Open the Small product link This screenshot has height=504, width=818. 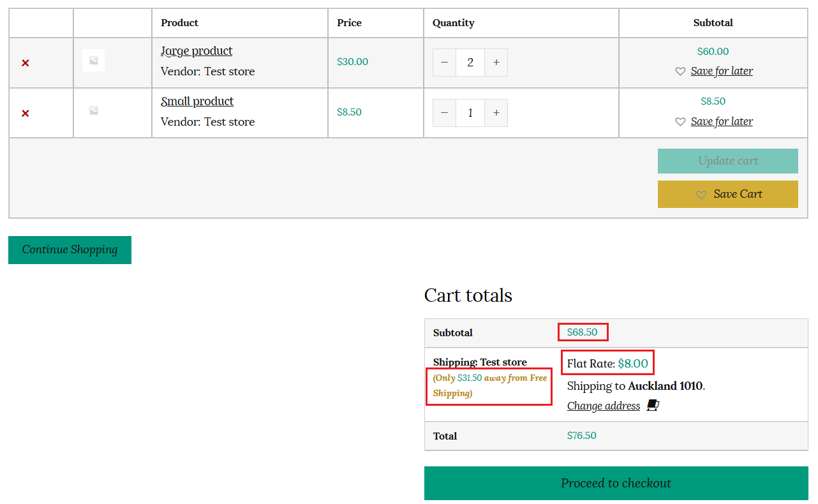pos(197,101)
